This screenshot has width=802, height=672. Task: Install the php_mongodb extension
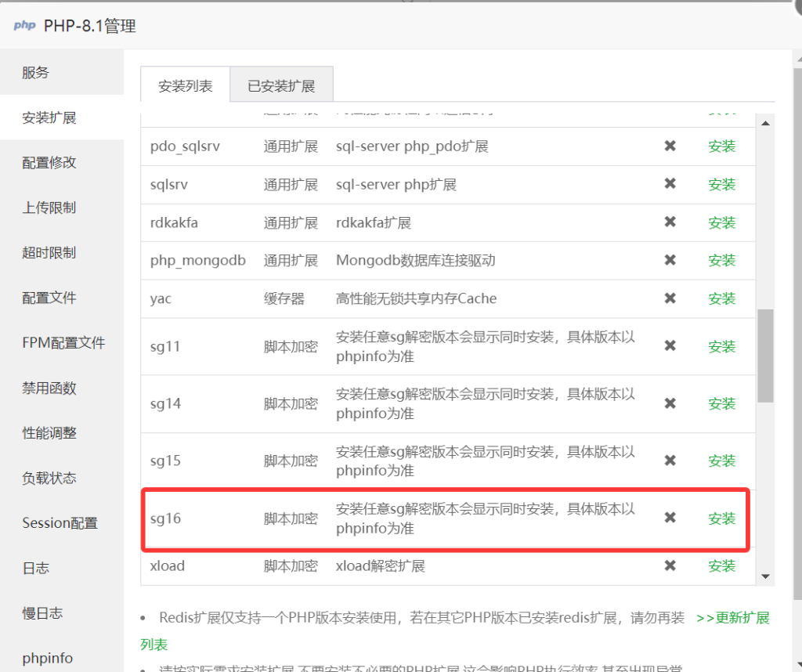coord(721,260)
